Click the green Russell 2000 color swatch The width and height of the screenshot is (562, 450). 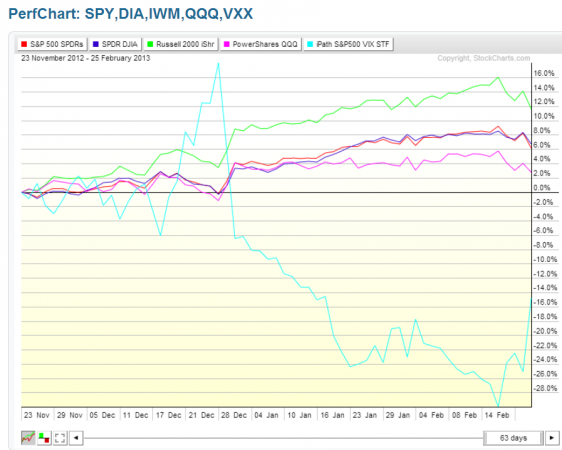pos(150,44)
